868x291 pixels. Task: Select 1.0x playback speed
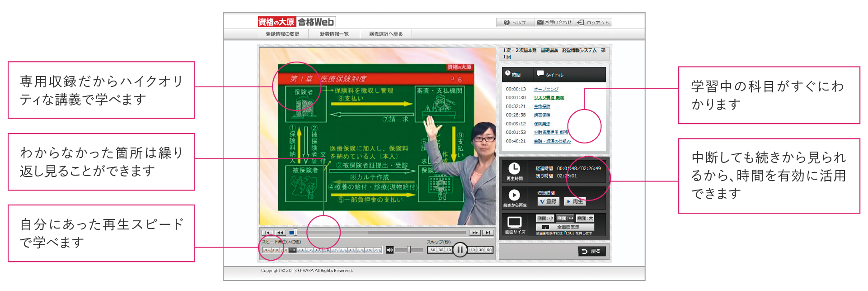(292, 250)
